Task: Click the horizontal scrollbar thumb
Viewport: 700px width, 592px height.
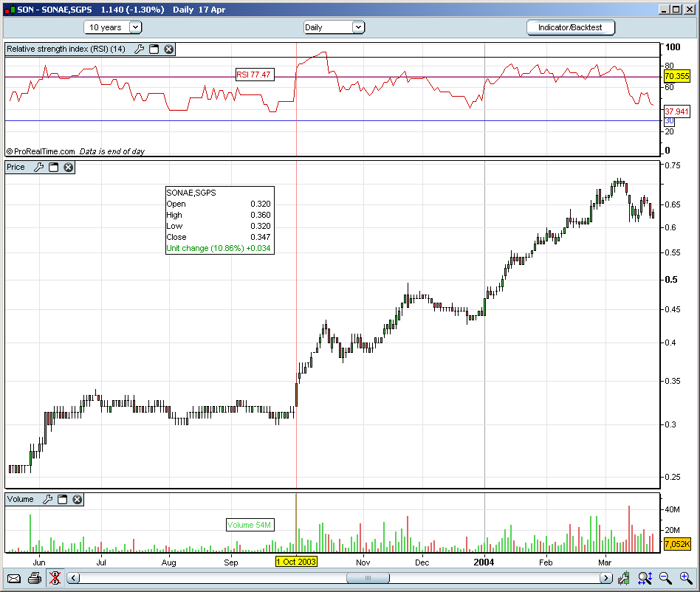Action: 368,578
